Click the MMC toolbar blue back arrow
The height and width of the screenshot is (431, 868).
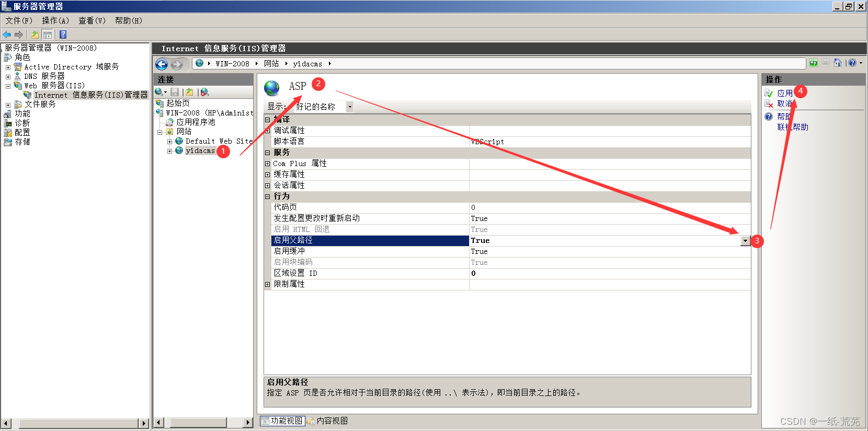click(7, 34)
